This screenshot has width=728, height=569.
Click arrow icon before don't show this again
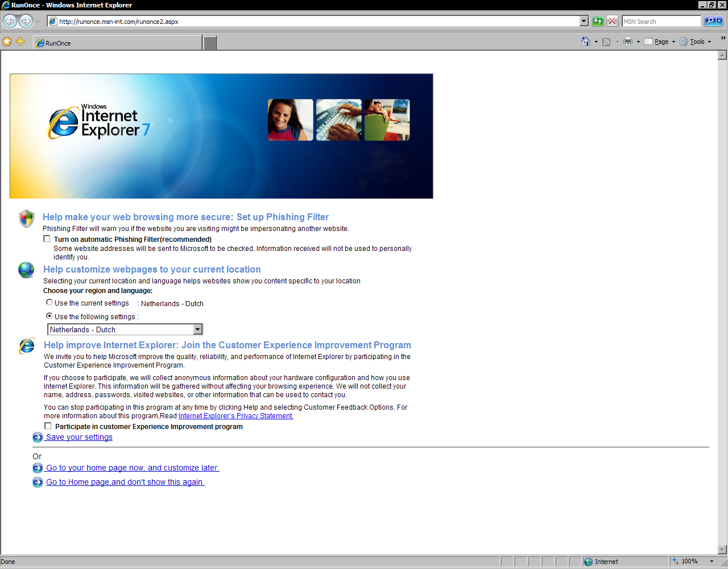click(38, 482)
